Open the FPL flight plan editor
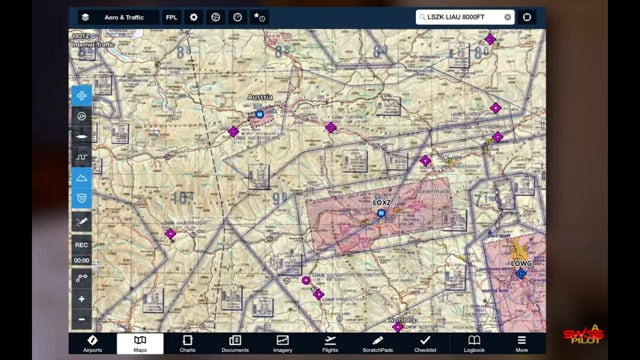The image size is (640, 360). [x=171, y=17]
